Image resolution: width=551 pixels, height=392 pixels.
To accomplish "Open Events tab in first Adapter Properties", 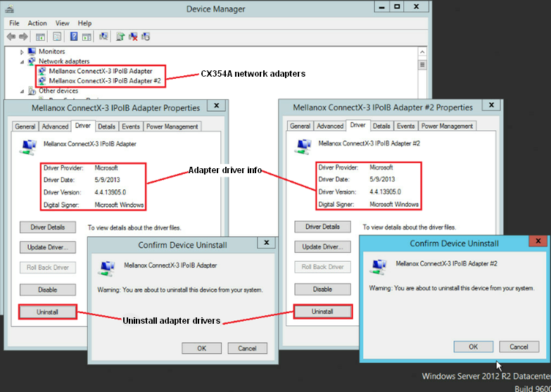I will (131, 127).
